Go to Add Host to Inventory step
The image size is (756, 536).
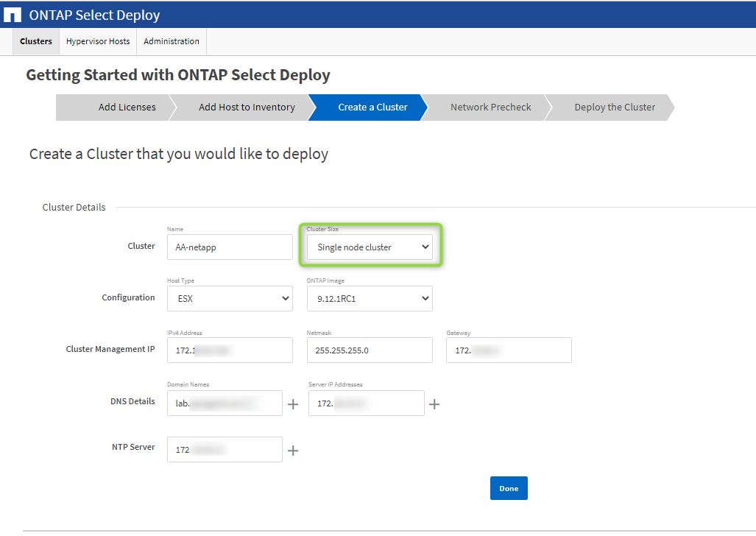coord(247,107)
